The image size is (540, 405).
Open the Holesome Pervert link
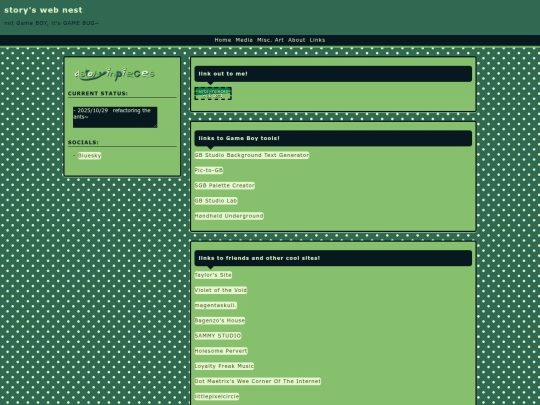221,351
